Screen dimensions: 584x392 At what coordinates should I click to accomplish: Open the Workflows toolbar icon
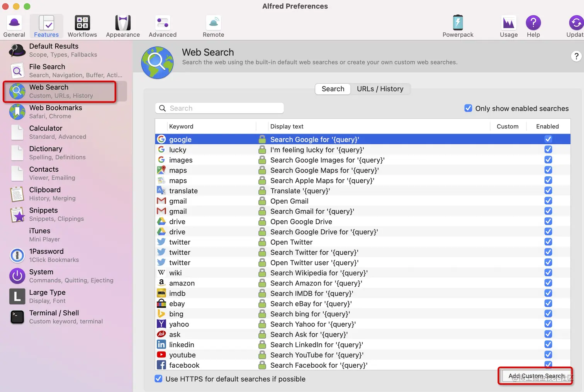pyautogui.click(x=82, y=23)
